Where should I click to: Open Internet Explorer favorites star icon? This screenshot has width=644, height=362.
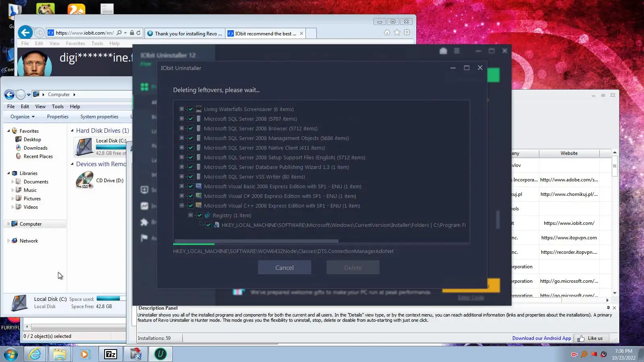pyautogui.click(x=397, y=33)
